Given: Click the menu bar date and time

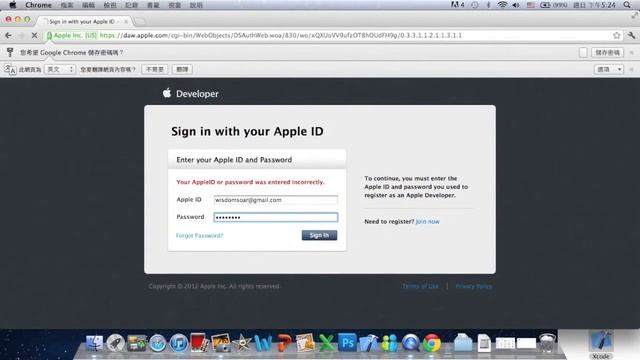Looking at the screenshot, I should (x=594, y=5).
